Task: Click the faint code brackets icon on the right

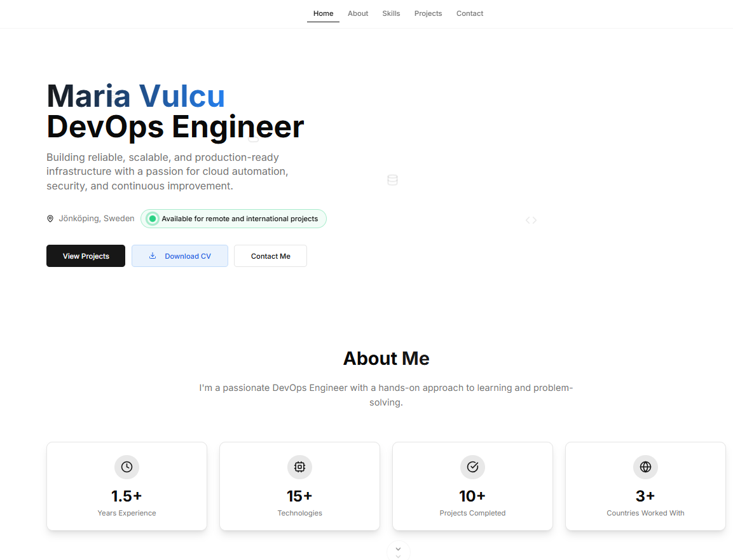Action: (x=531, y=219)
